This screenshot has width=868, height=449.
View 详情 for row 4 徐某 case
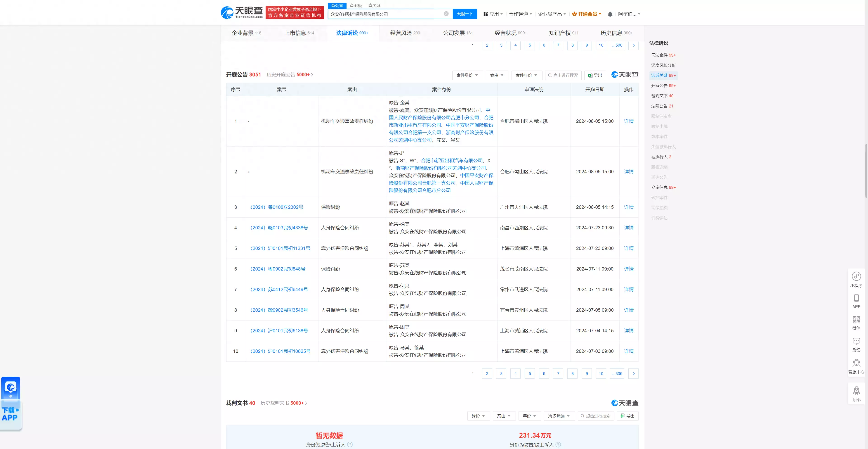click(x=629, y=228)
